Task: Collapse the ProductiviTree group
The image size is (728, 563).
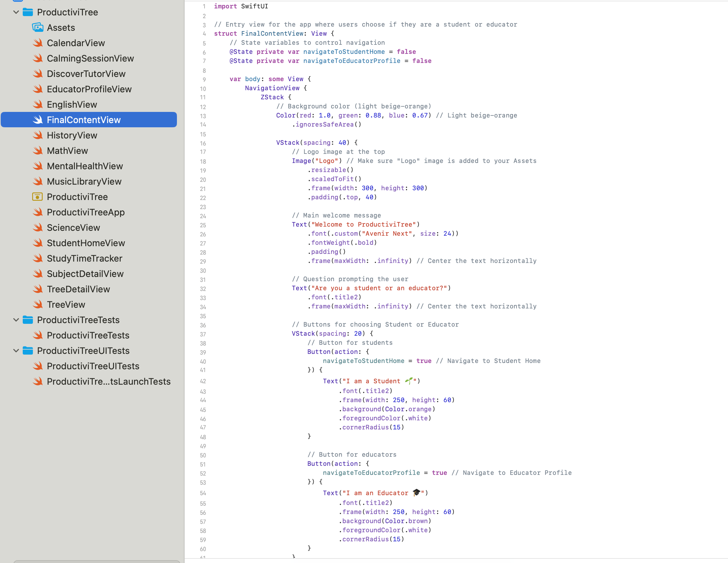Action: pyautogui.click(x=16, y=12)
